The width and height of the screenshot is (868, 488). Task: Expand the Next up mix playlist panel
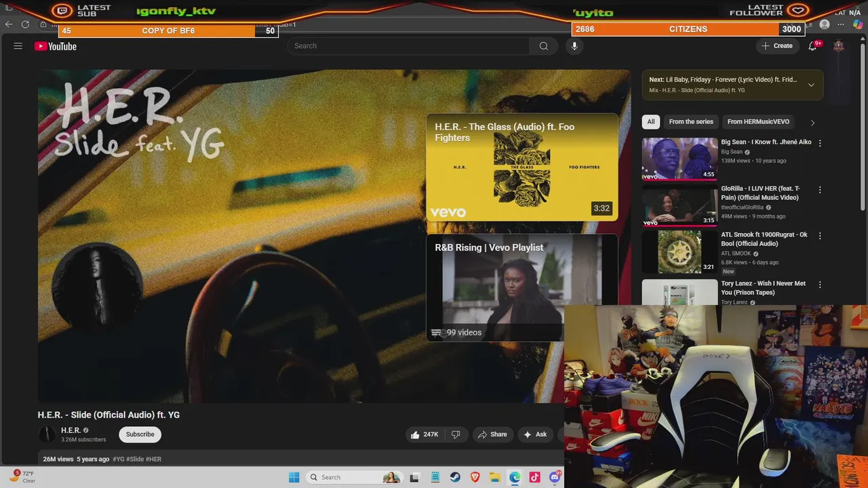pos(811,85)
